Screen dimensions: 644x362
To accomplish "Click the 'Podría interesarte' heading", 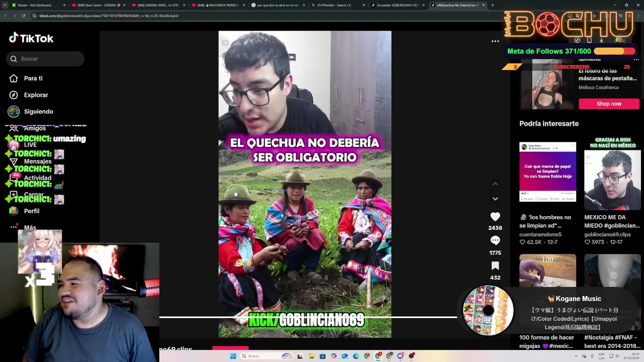I will pyautogui.click(x=549, y=124).
